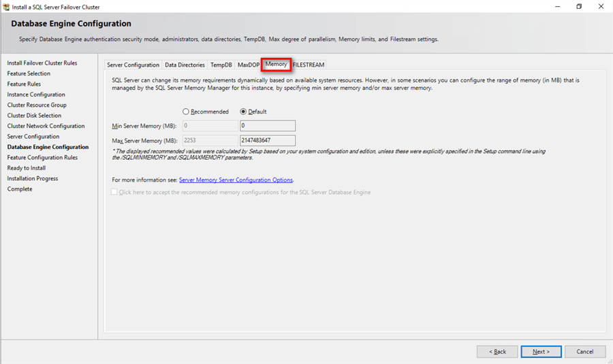Select the Cluster Network Configuration step
The width and height of the screenshot is (613, 364).
[46, 126]
